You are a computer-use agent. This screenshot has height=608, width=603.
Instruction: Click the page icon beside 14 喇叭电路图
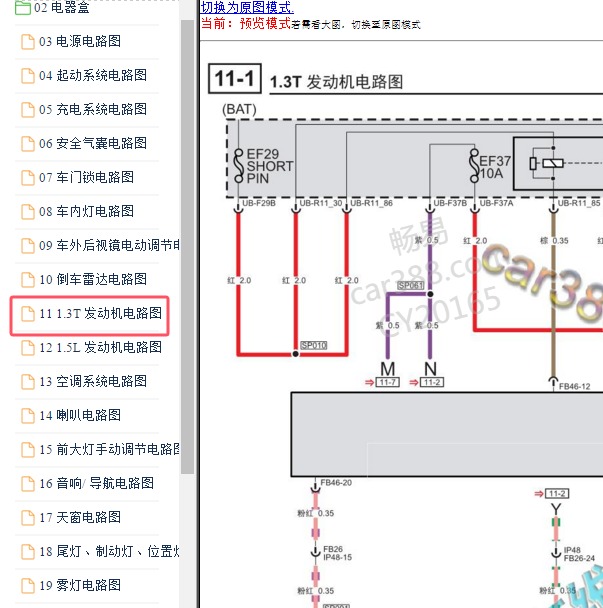(x=28, y=416)
